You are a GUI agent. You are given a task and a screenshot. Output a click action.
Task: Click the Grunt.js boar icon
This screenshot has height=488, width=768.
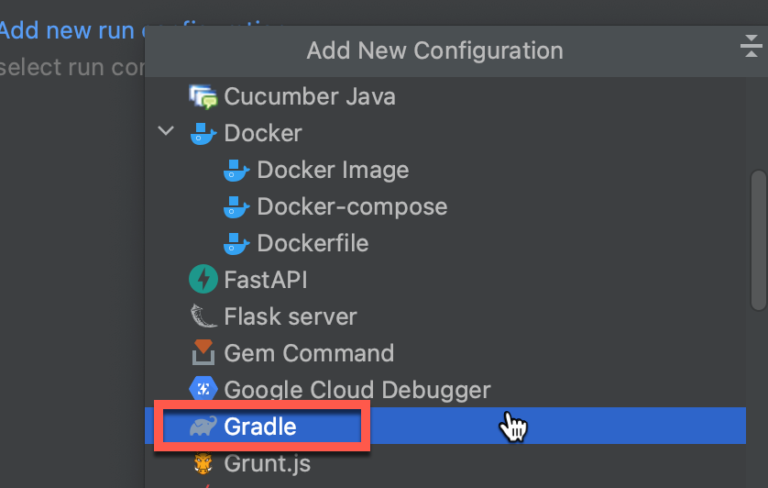(203, 464)
